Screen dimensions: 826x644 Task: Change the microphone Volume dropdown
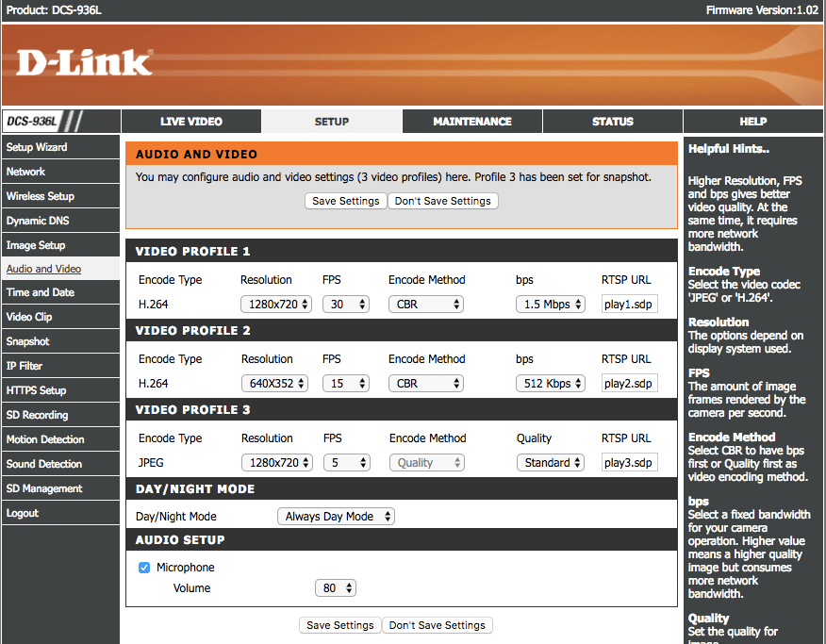tap(336, 588)
